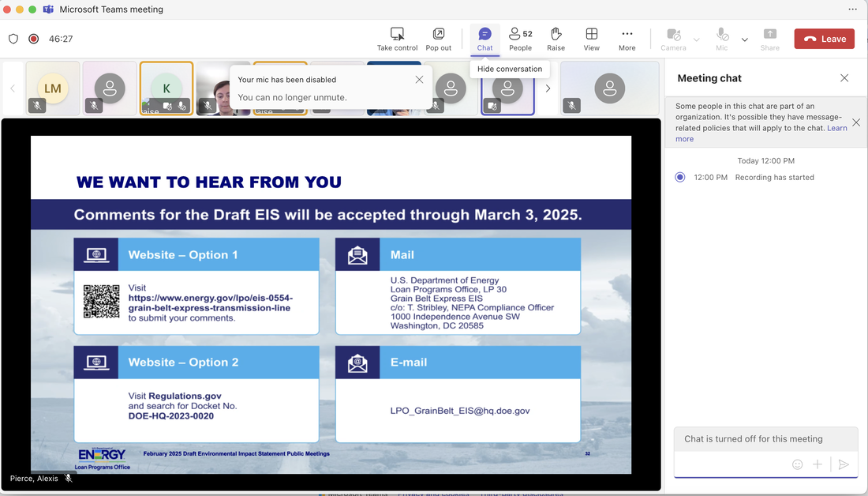Dismiss the organization policy notice
Viewport: 868px width, 496px height.
coord(856,122)
